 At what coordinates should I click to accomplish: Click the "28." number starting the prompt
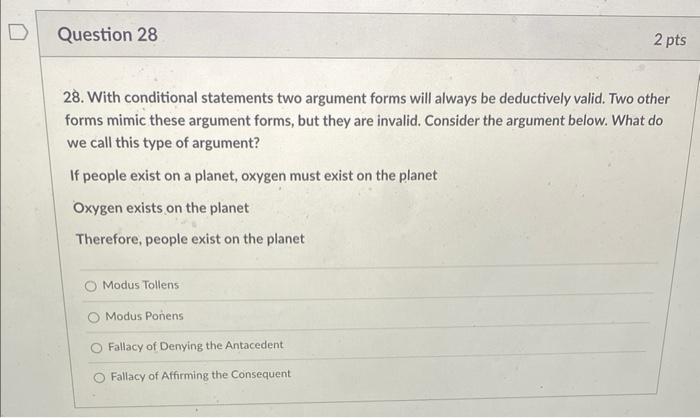click(74, 97)
